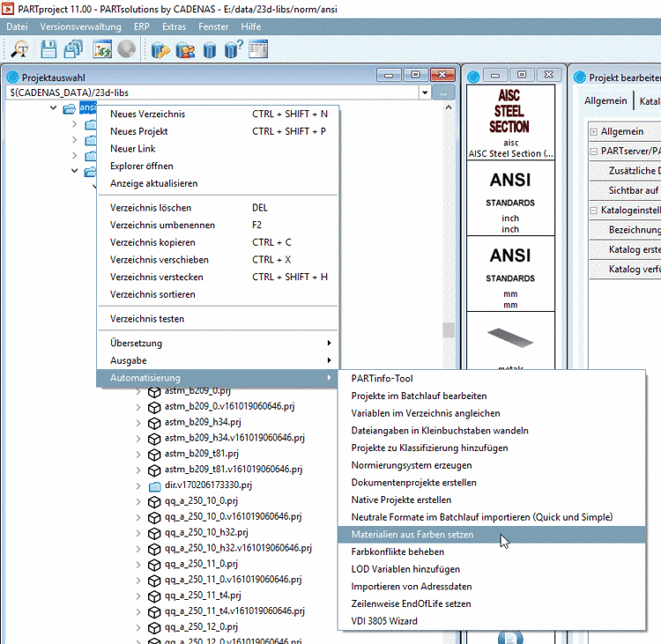Open the path dropdown for $(CADENAS_DATA)/23d-libs
Image resolution: width=661 pixels, height=644 pixels.
[425, 93]
